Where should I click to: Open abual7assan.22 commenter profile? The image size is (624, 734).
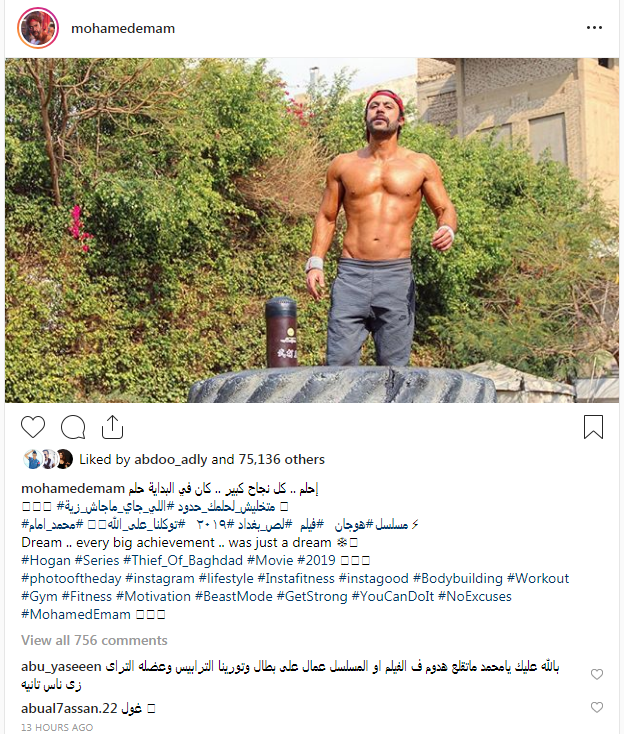pos(69,708)
